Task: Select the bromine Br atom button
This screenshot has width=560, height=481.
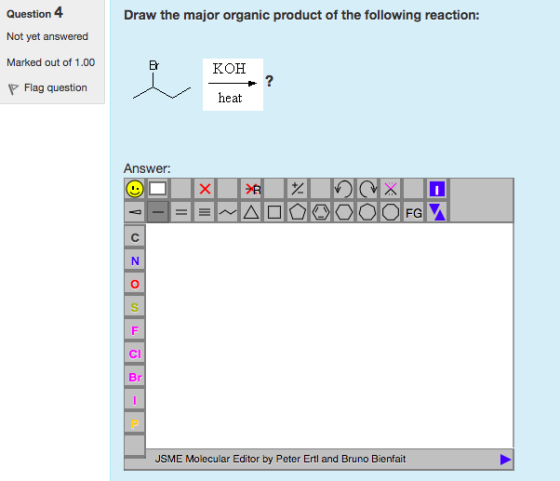Action: pos(135,377)
